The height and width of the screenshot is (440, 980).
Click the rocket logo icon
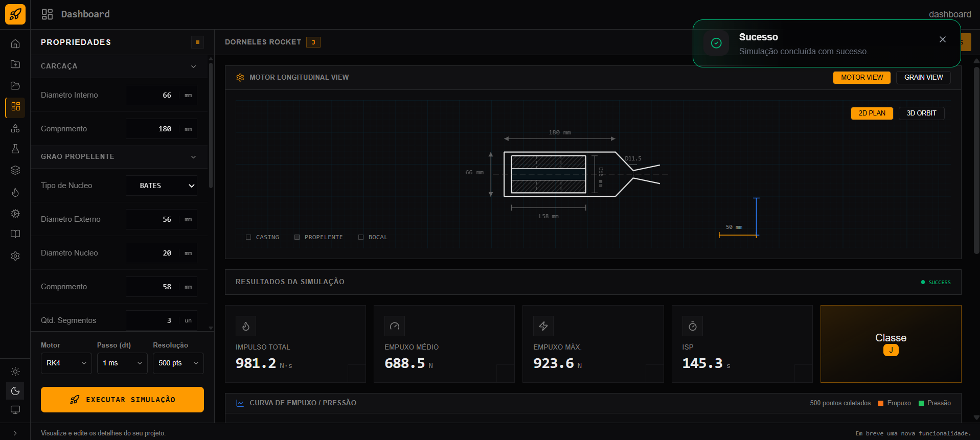(x=15, y=14)
